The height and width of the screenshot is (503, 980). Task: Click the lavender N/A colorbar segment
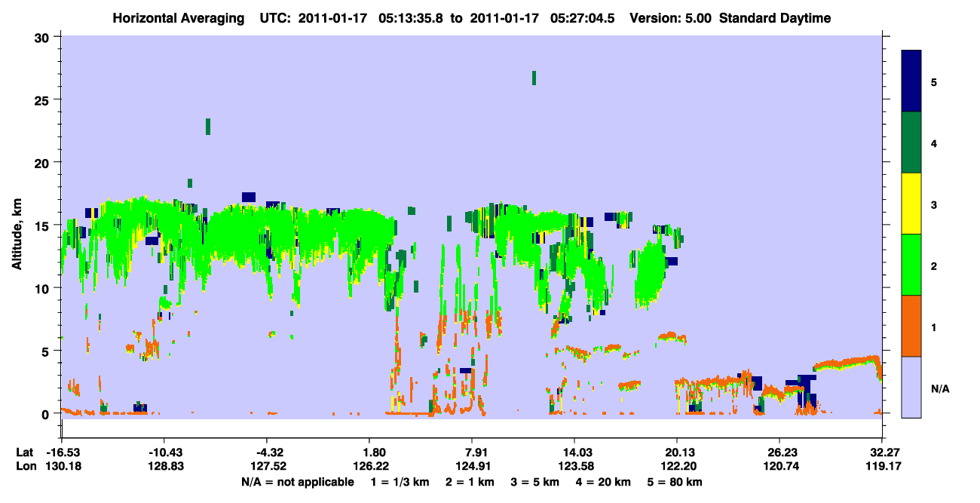click(911, 387)
